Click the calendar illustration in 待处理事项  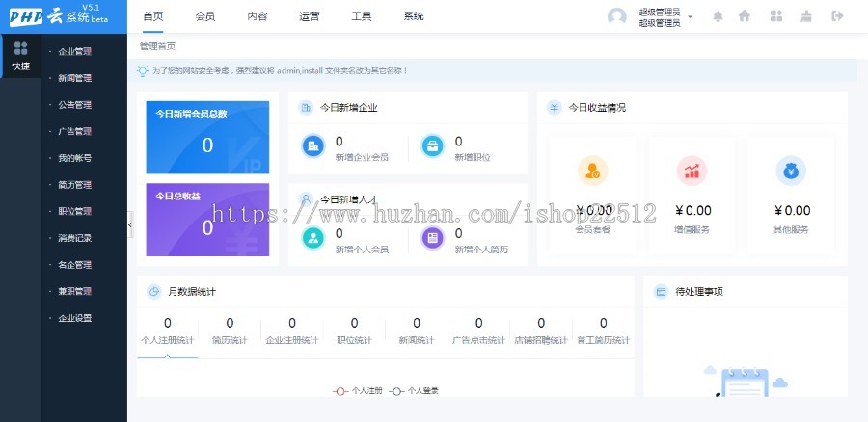tap(746, 382)
